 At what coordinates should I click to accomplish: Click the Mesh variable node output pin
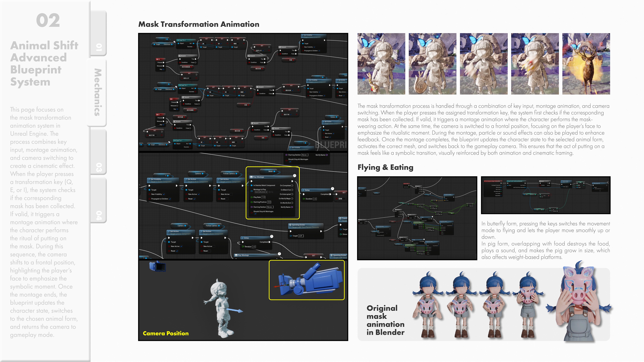pos(274,171)
